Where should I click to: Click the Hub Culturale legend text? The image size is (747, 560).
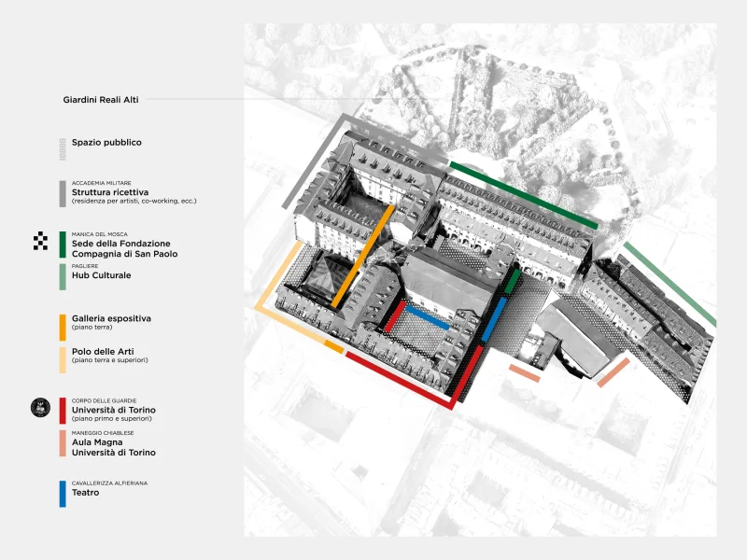point(101,275)
